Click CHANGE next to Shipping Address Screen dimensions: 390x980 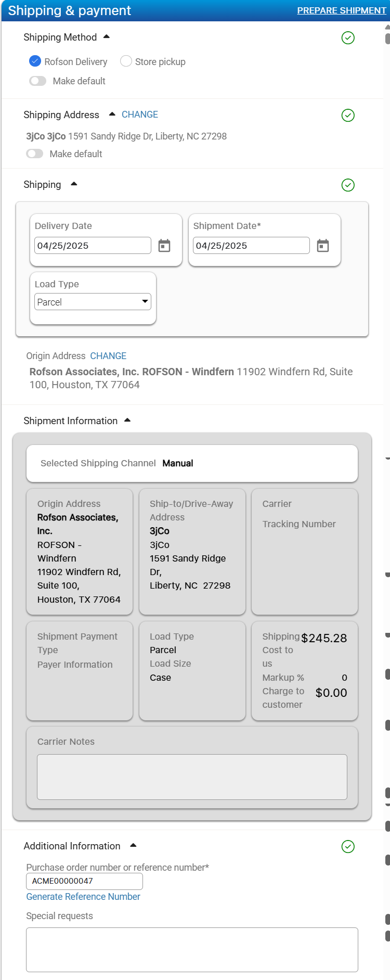point(140,114)
